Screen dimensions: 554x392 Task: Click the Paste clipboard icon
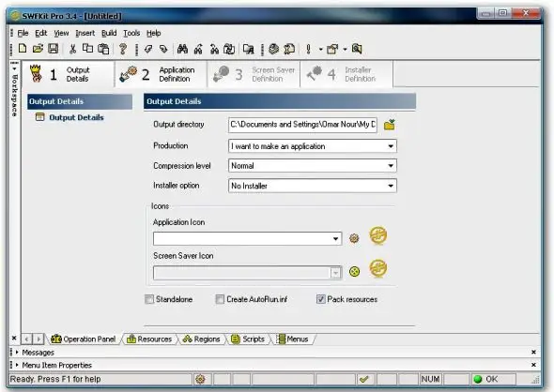coord(103,49)
